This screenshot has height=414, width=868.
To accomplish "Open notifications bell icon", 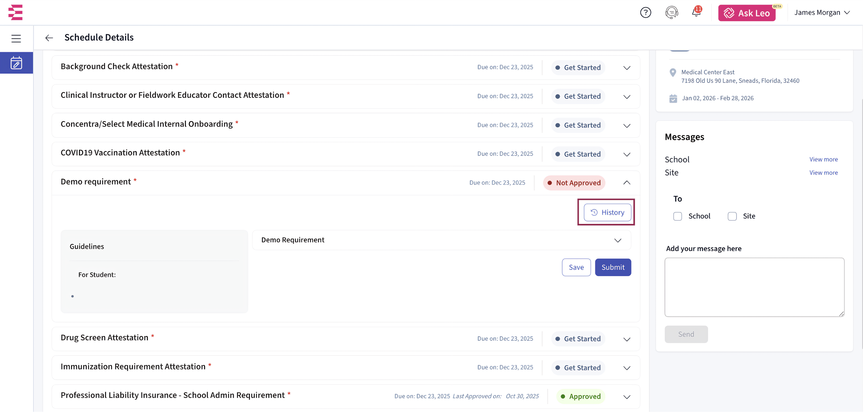I will tap(696, 13).
